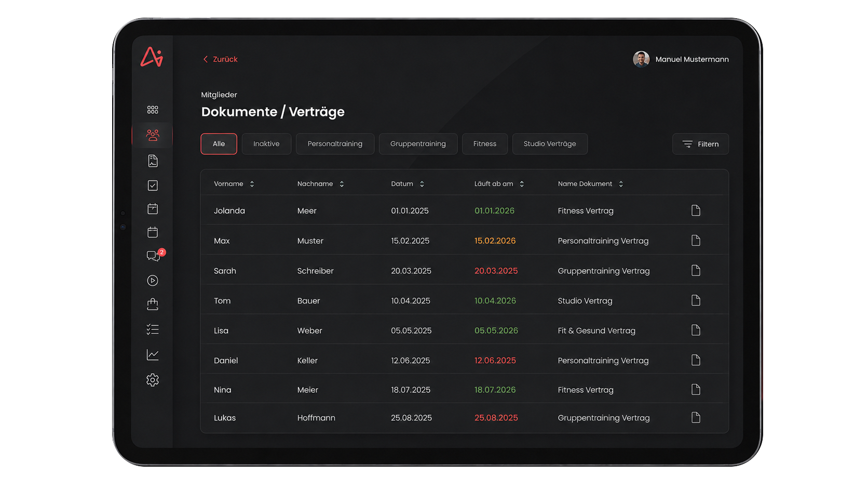Click the Mitglieder breadcrumb label
The height and width of the screenshot is (489, 868).
coord(219,95)
